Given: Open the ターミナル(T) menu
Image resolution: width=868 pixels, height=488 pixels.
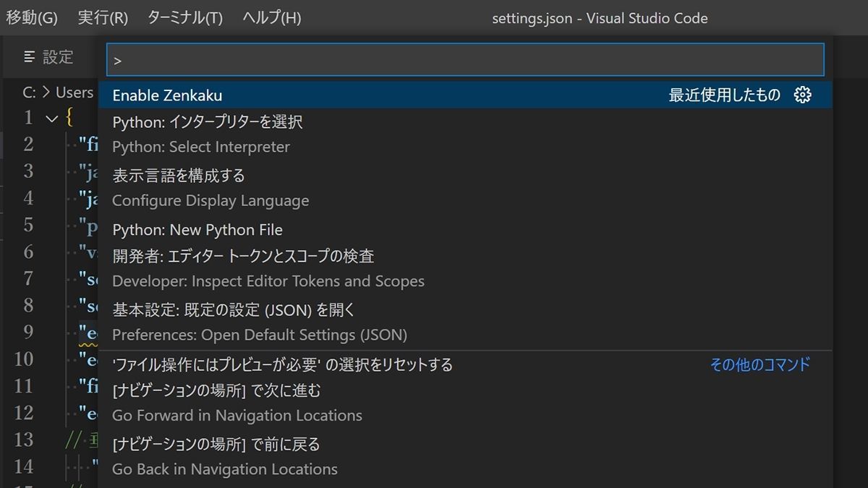Looking at the screenshot, I should tap(185, 18).
